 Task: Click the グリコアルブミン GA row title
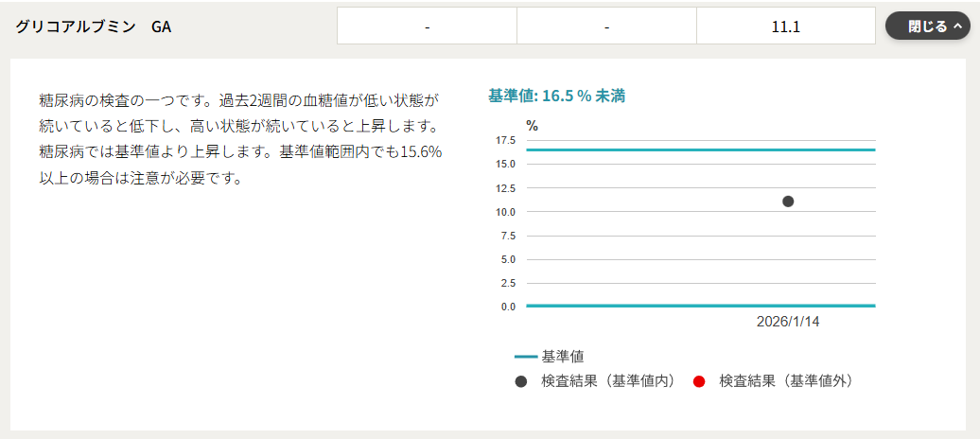pyautogui.click(x=93, y=26)
